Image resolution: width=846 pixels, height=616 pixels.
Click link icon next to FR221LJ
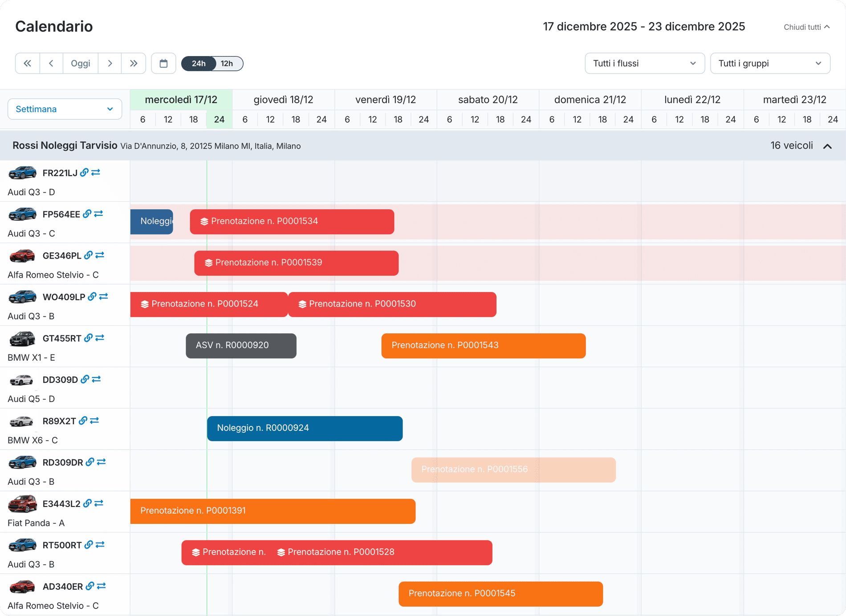coord(84,173)
